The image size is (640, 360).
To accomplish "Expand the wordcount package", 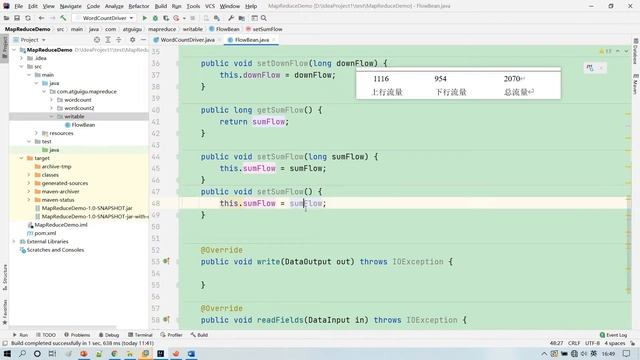I will pyautogui.click(x=51, y=100).
